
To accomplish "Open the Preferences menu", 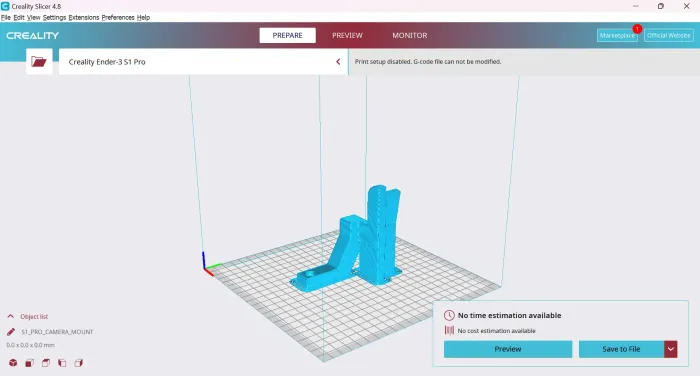I will click(x=118, y=17).
